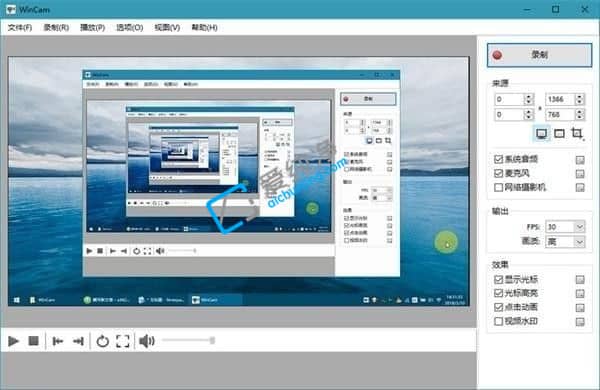Start playback with the Play button
Screen dimensions: 600x390
[x=13, y=341]
